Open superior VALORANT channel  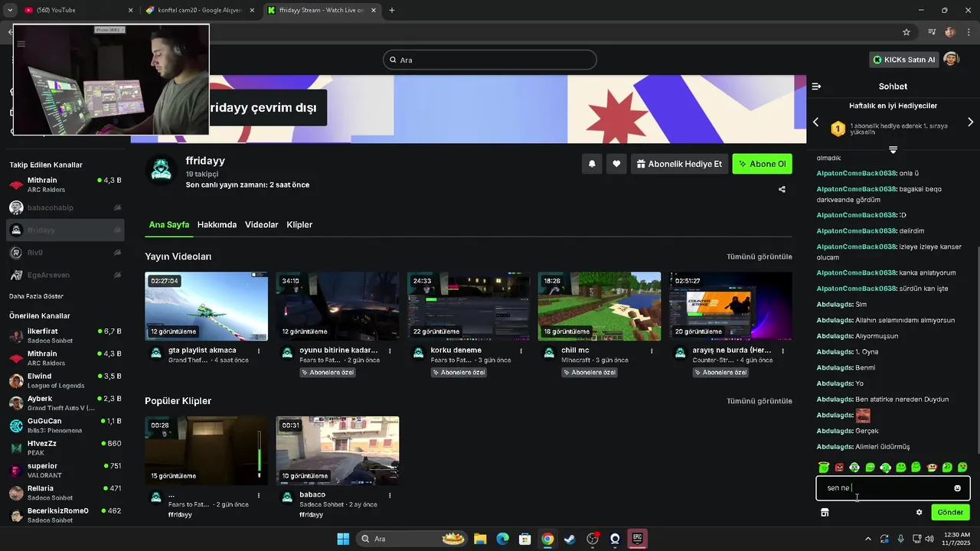tap(65, 470)
